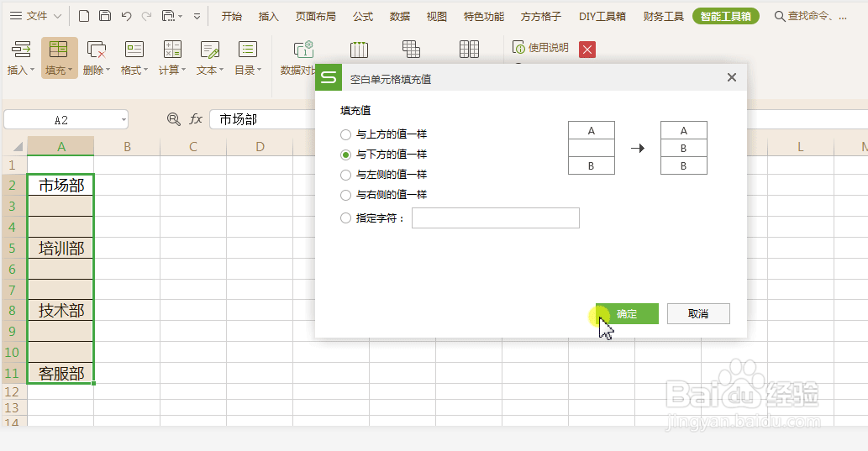Screen dimensions: 868x451
Task: Click the stacked table icon in ribbon
Action: click(x=411, y=50)
